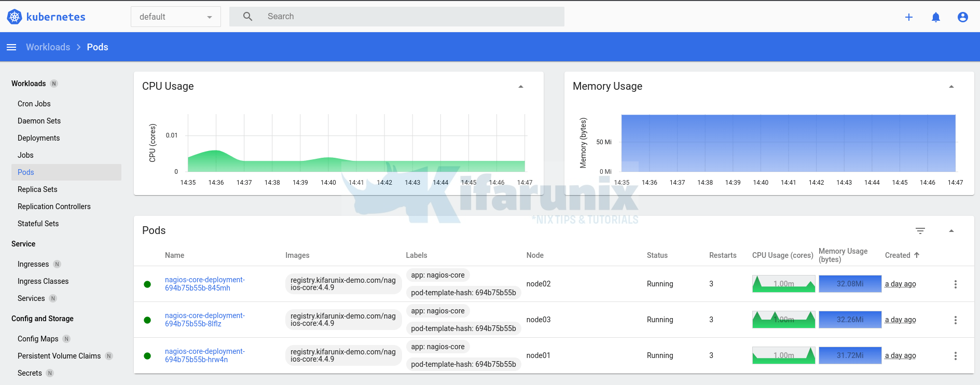Open actions menu for pod on node01
The height and width of the screenshot is (385, 980).
[955, 356]
